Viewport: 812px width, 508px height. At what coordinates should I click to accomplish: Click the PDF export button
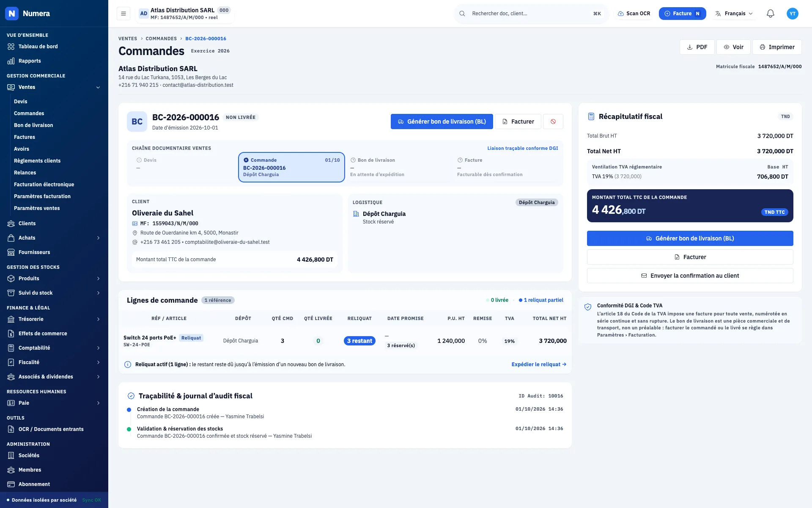(697, 47)
